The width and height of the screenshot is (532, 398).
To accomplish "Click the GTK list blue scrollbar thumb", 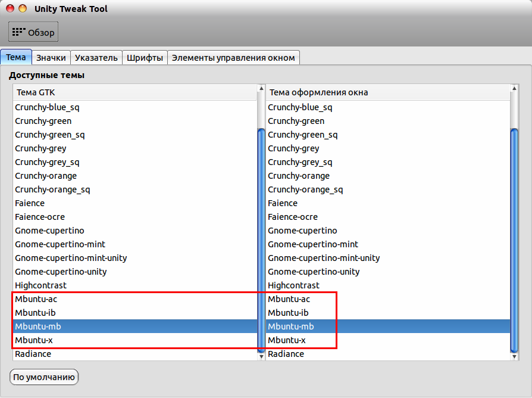I will 261,241.
